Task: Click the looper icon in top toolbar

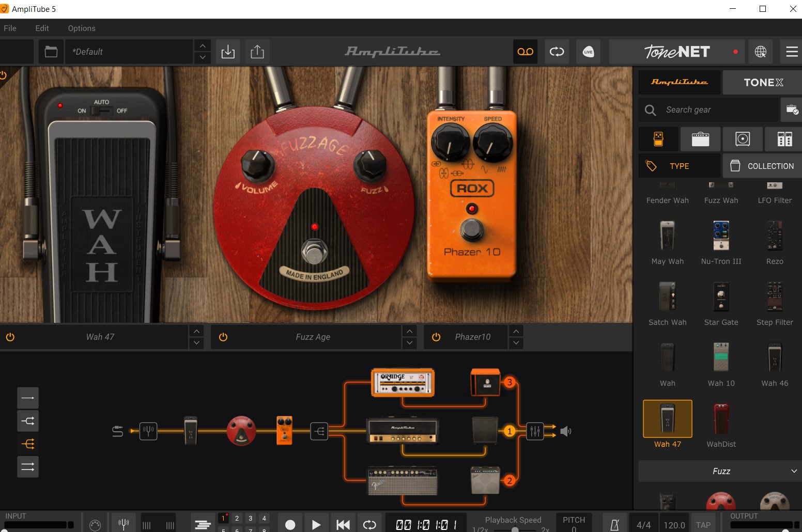Action: [557, 52]
